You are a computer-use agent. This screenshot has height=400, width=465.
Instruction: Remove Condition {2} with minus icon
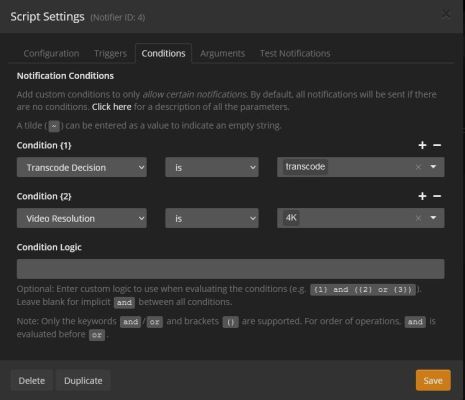[437, 196]
